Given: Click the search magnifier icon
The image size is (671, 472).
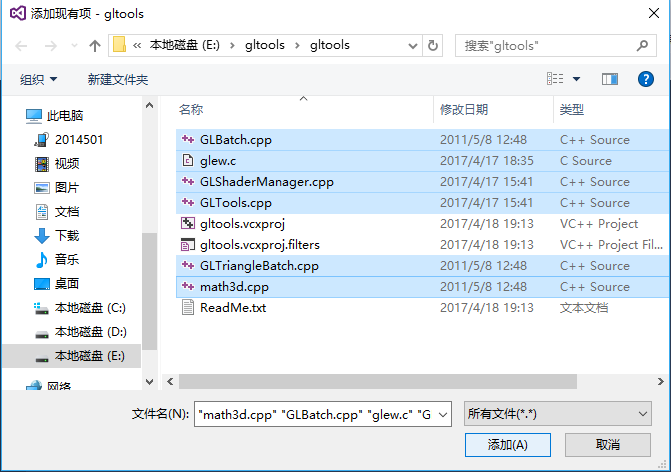Looking at the screenshot, I should click(x=641, y=45).
